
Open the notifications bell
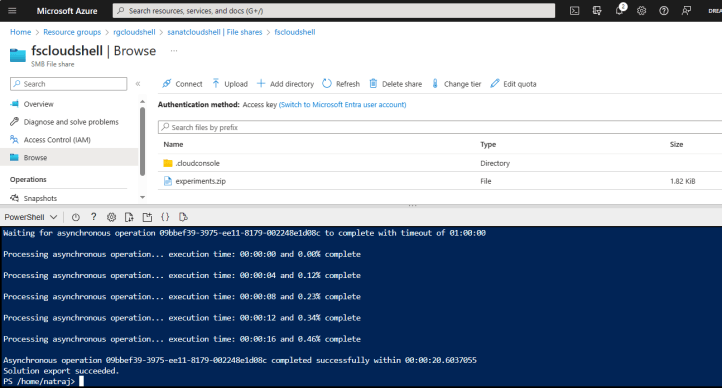(619, 11)
